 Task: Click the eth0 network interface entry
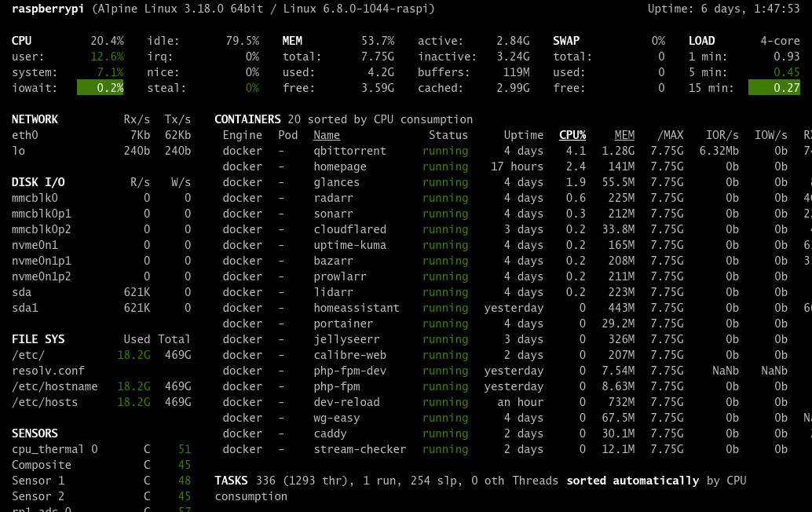[24, 134]
